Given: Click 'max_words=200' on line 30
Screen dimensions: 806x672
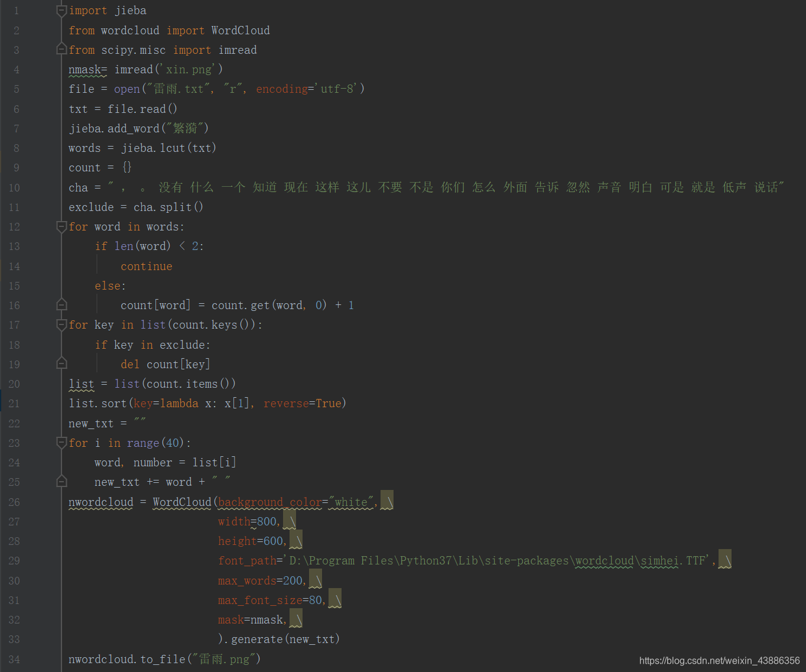Looking at the screenshot, I should (x=260, y=581).
